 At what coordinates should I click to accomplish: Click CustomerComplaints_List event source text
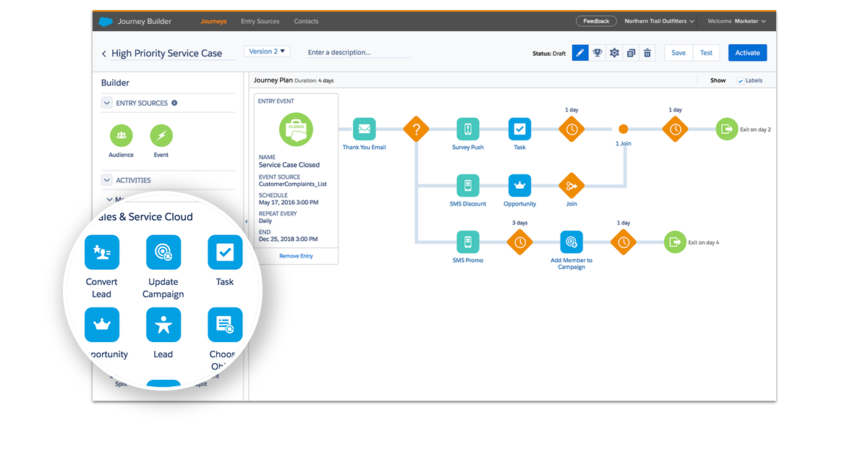point(293,184)
